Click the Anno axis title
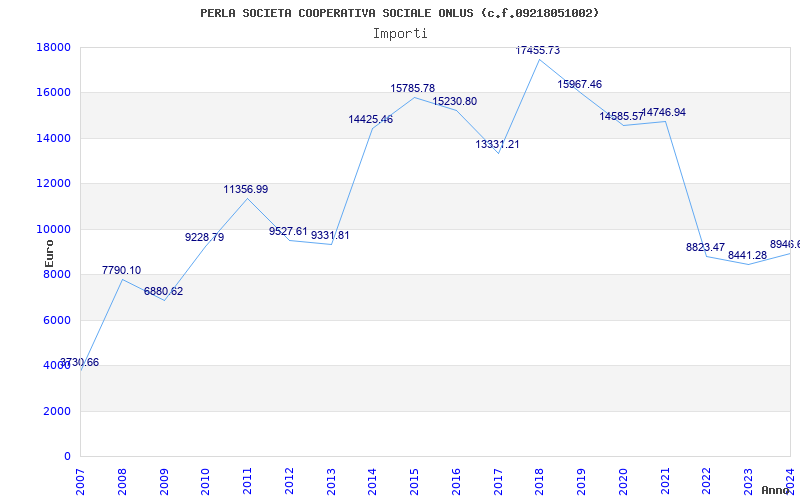 [775, 490]
